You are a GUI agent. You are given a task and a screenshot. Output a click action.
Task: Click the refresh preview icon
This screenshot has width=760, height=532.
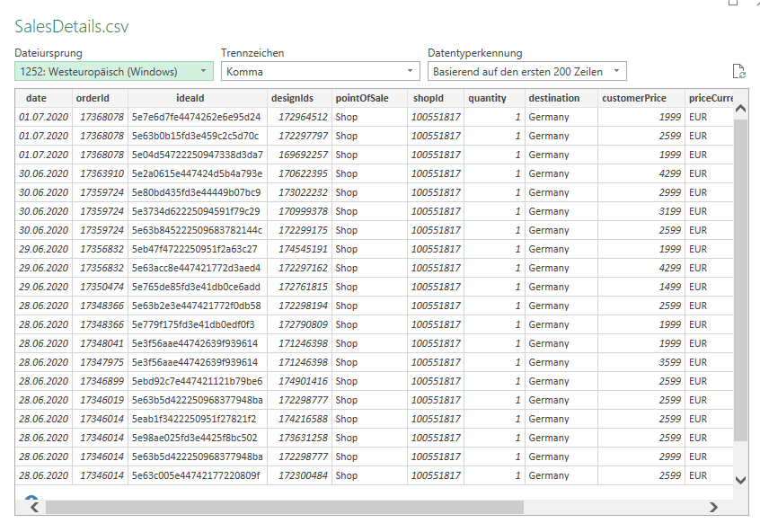pos(738,72)
